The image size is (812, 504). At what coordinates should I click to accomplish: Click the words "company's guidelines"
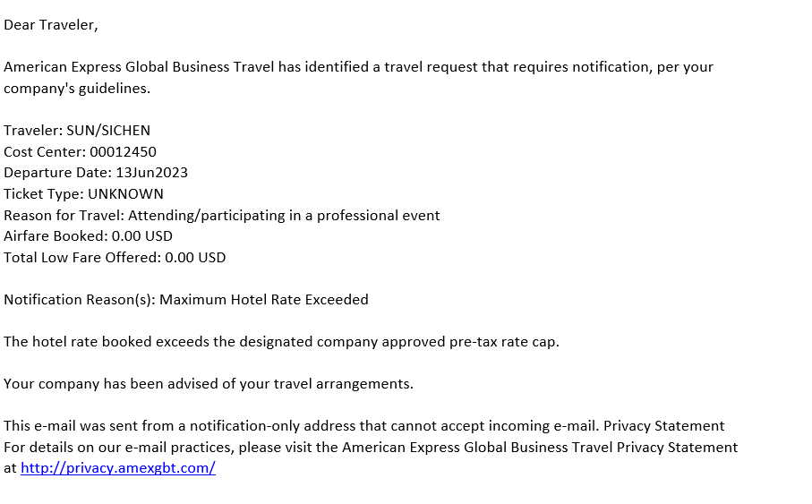(x=76, y=89)
